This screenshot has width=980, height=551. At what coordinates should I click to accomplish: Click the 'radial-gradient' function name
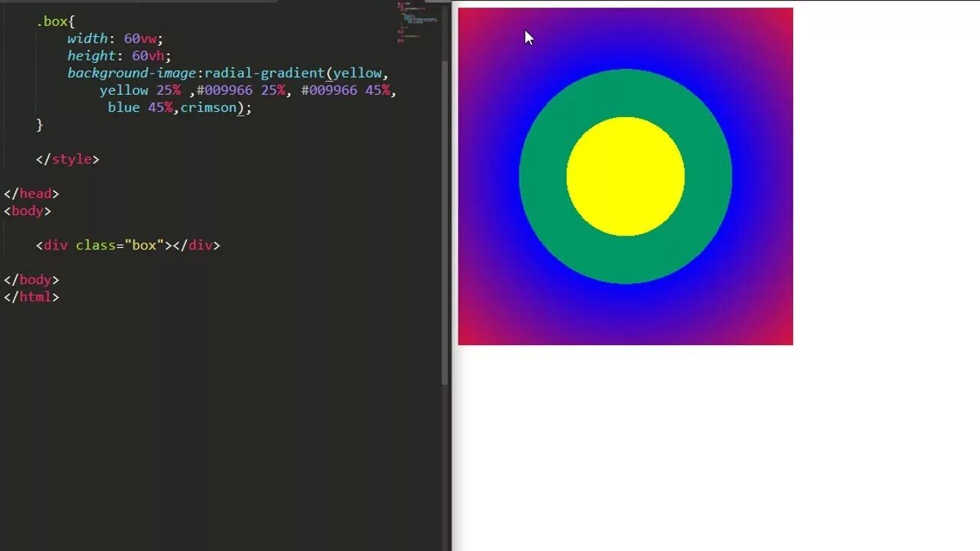(264, 73)
